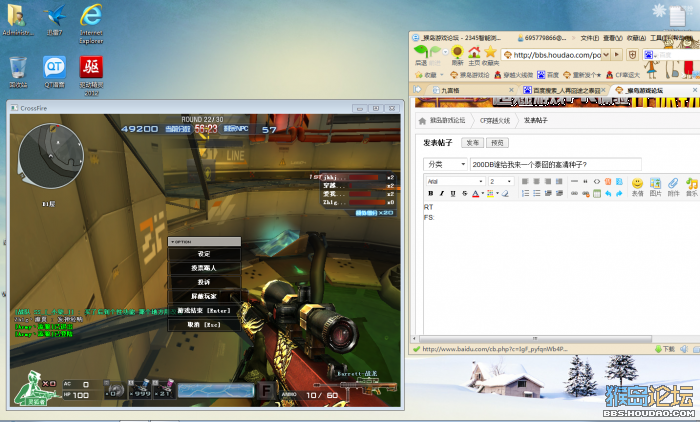The height and width of the screenshot is (422, 700).
Task: Expand the 收藏 bookmarks bar dropdown
Action: click(x=442, y=75)
